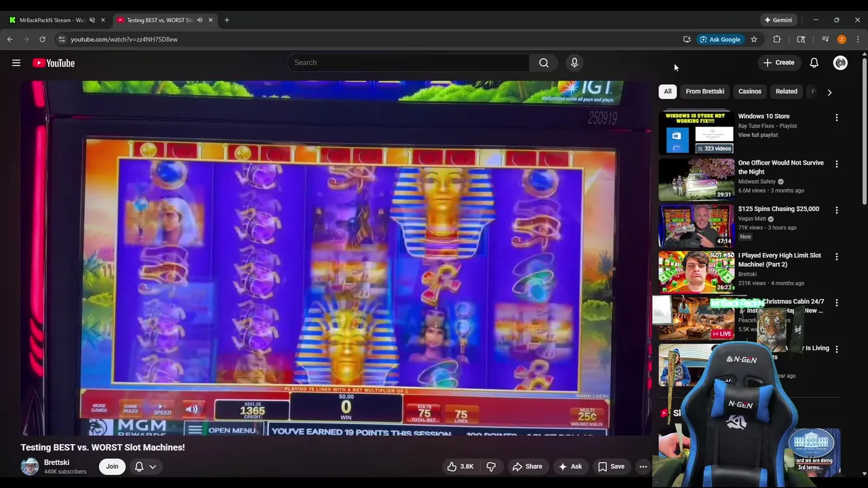The width and height of the screenshot is (868, 488).
Task: Open options for I Played Every High Limit
Action: click(x=836, y=257)
